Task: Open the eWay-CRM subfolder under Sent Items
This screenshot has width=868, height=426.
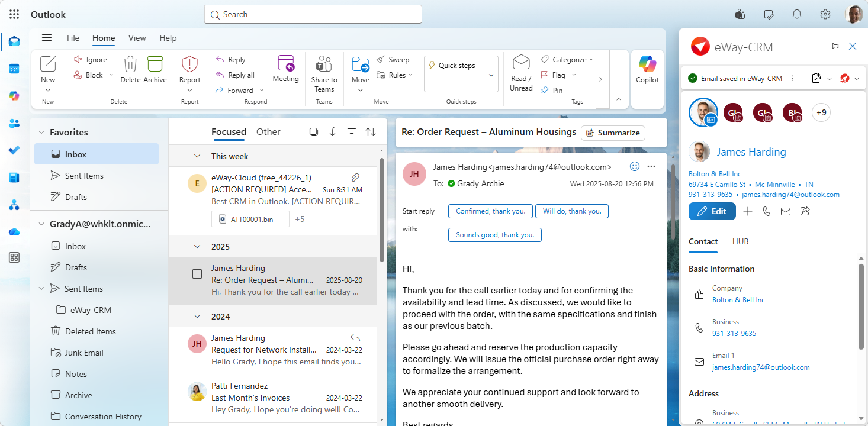Action: pos(91,310)
